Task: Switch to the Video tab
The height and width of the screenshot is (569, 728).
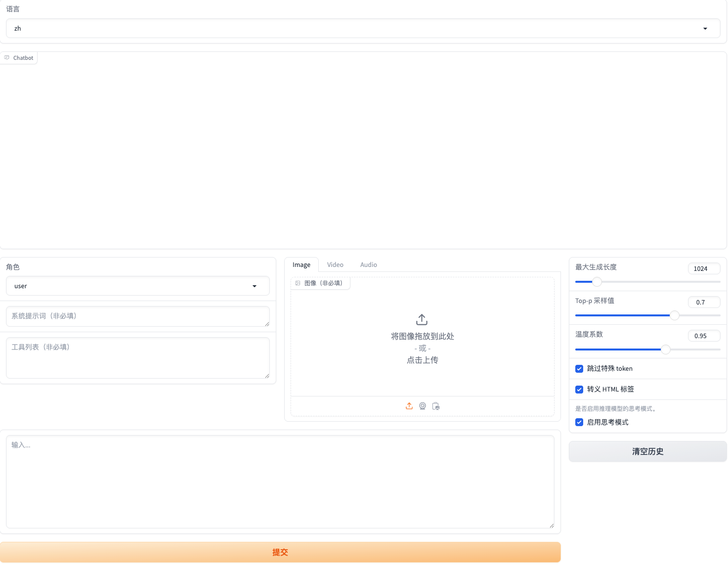Action: [x=335, y=265]
